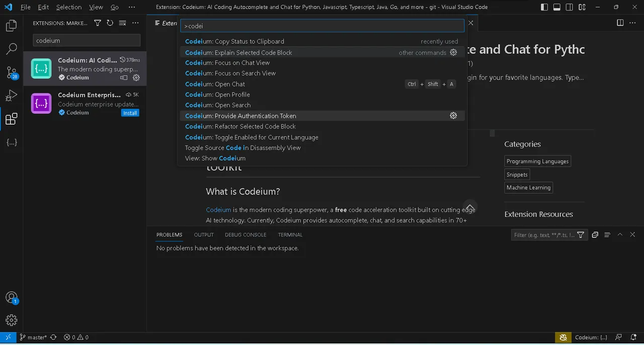
Task: Open the Go menu
Action: tap(115, 7)
